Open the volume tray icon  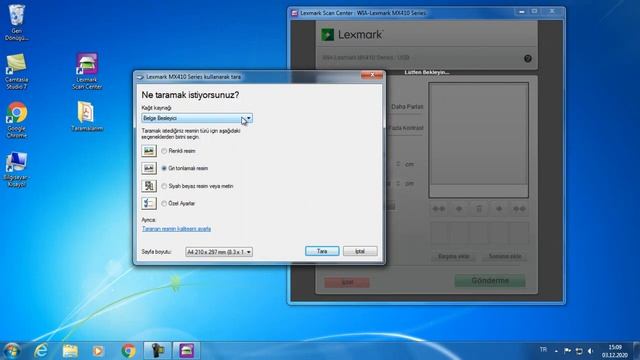point(591,351)
